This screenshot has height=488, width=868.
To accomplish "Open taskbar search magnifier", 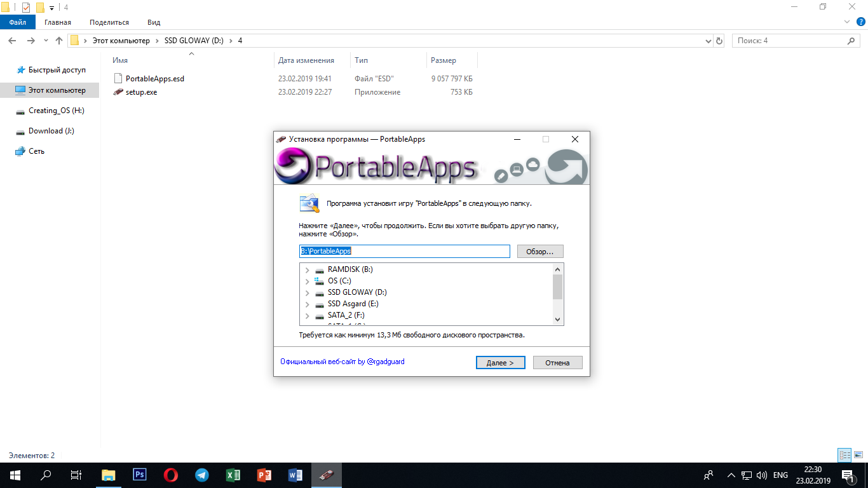I will (x=46, y=475).
